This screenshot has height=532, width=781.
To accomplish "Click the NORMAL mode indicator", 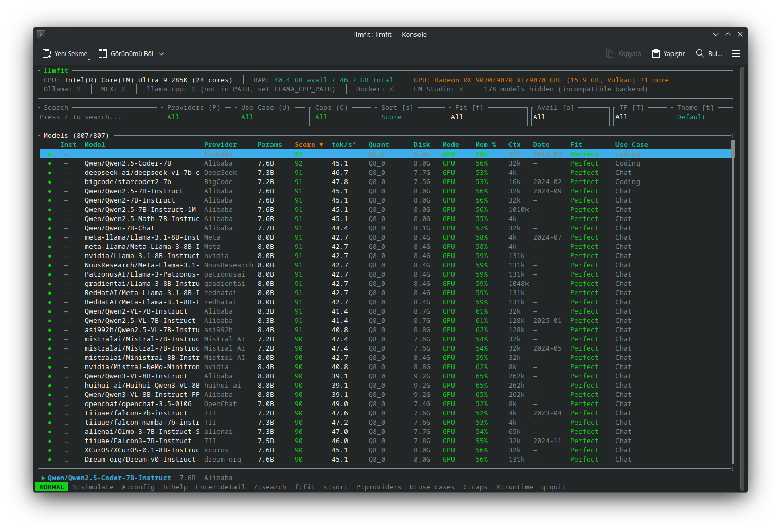I will tap(52, 487).
